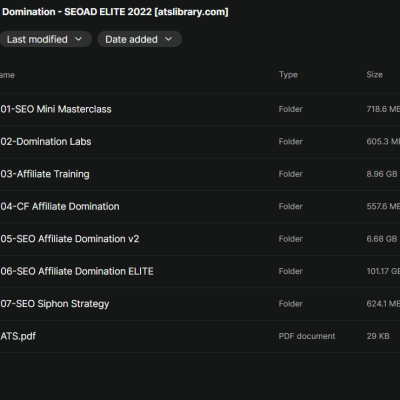Screen dimensions: 400x400
Task: Open the 06-SEO Affiliate Domination ELITE folder
Action: [x=77, y=271]
